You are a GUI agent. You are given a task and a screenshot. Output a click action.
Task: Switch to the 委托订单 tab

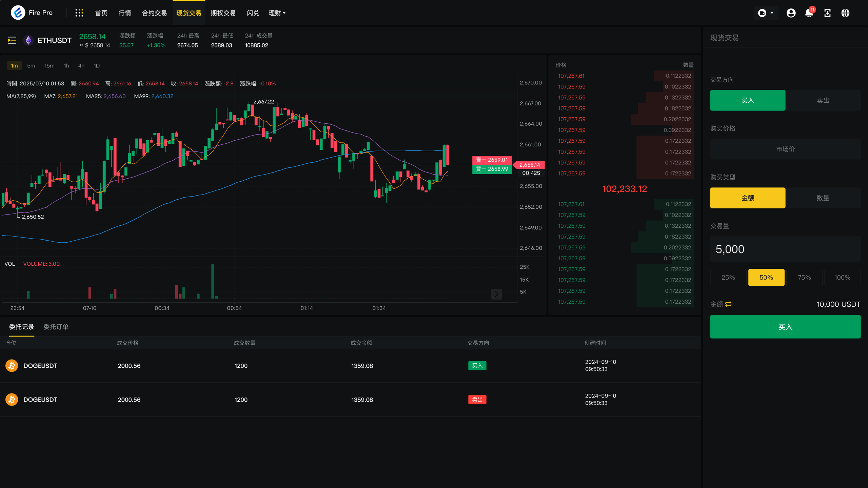[56, 327]
